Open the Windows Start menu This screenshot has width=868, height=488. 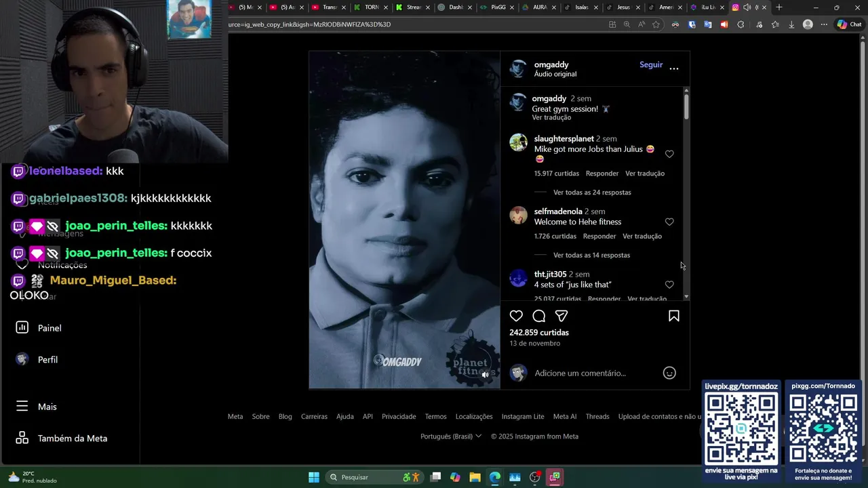point(313,477)
